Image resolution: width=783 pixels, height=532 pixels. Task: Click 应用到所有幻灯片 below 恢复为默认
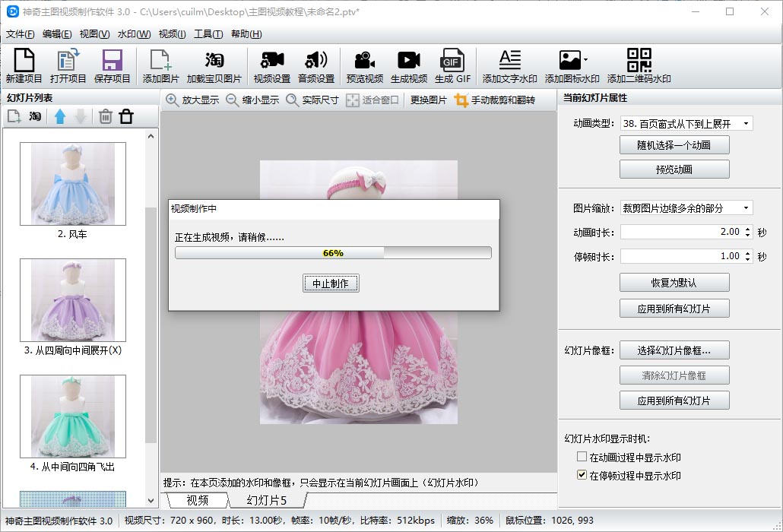click(674, 309)
